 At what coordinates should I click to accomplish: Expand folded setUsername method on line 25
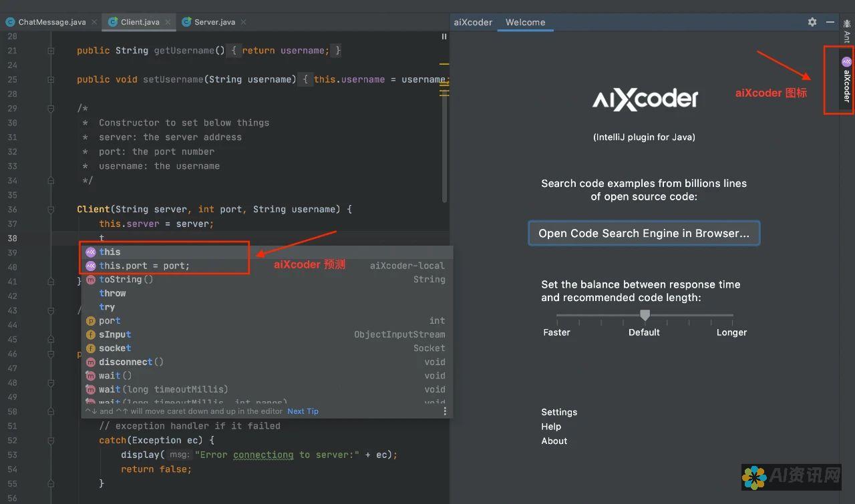51,79
